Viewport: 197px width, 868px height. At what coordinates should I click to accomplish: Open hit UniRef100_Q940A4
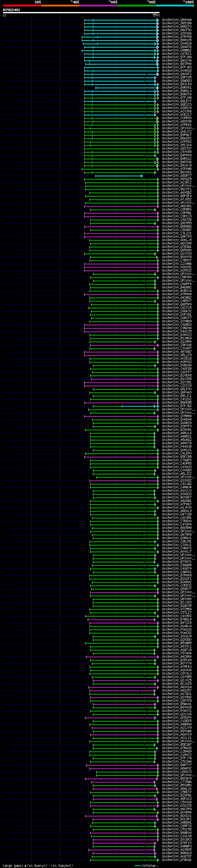pyautogui.click(x=176, y=20)
